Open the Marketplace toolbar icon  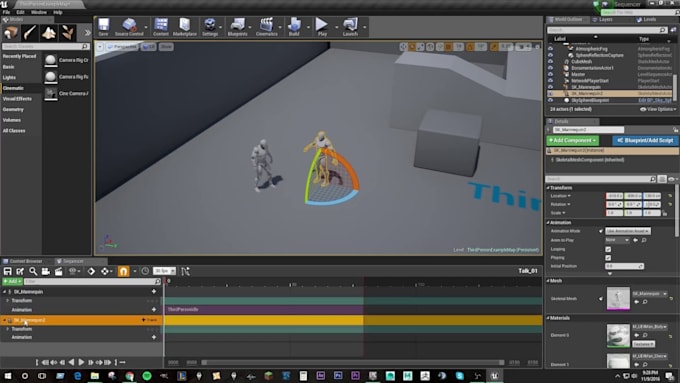pyautogui.click(x=185, y=27)
